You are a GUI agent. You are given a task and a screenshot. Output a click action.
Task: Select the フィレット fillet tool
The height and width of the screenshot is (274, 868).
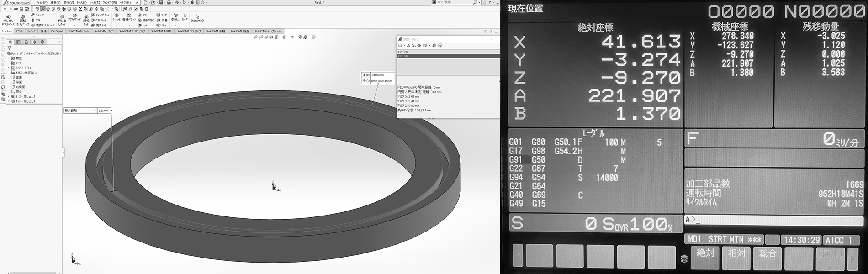(116, 17)
